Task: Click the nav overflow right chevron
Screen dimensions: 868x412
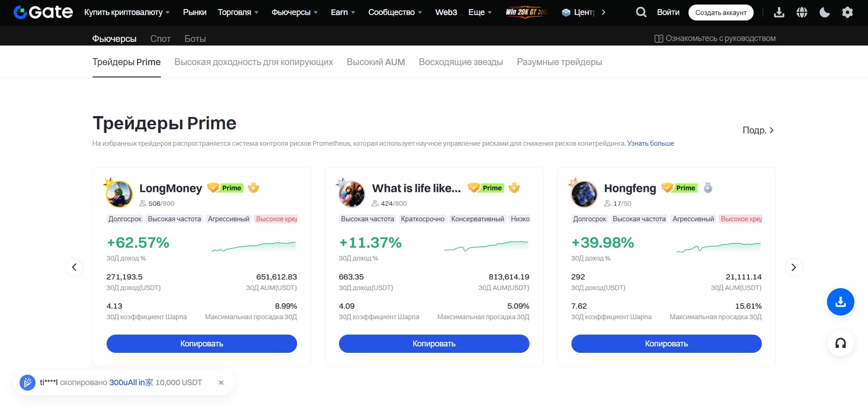Action: pos(604,12)
